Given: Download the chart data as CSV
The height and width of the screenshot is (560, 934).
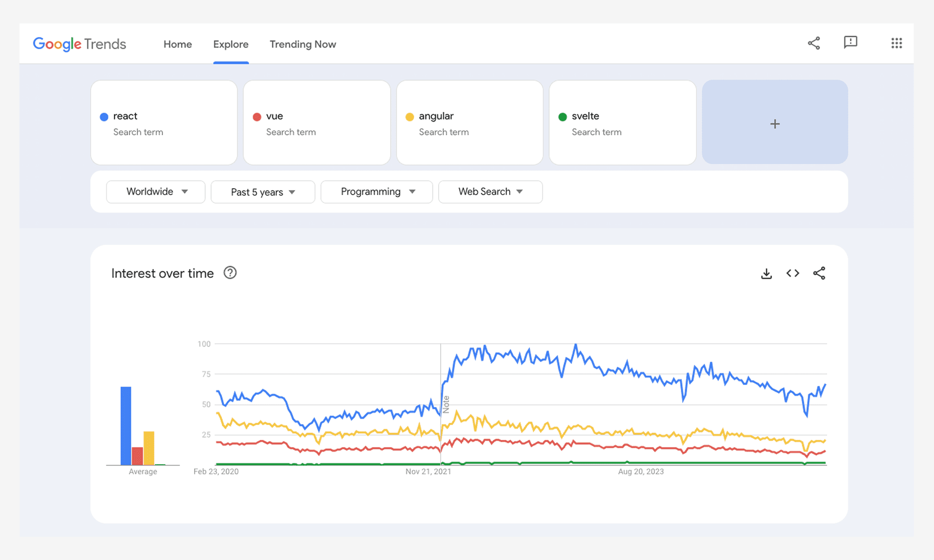Looking at the screenshot, I should click(x=767, y=273).
